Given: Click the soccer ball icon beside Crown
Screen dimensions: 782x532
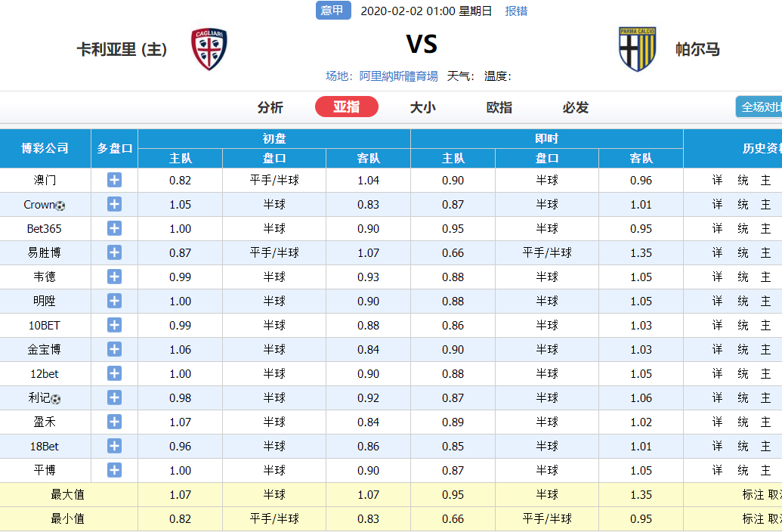Looking at the screenshot, I should 60,206.
